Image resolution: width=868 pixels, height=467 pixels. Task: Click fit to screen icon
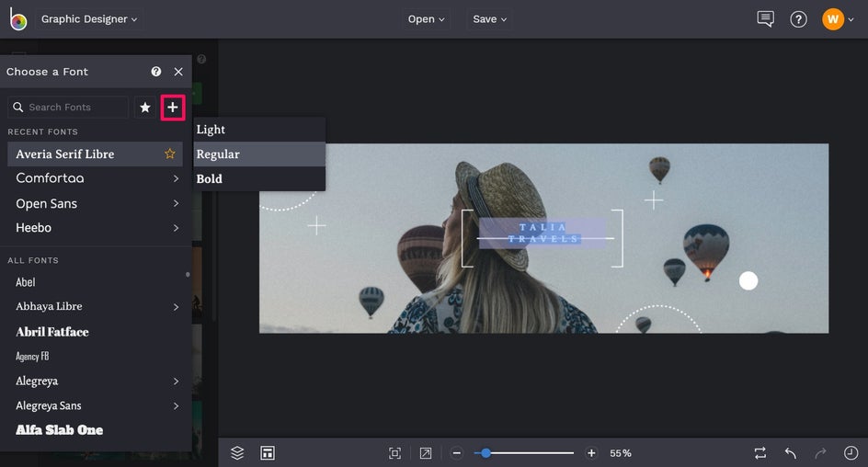click(394, 453)
